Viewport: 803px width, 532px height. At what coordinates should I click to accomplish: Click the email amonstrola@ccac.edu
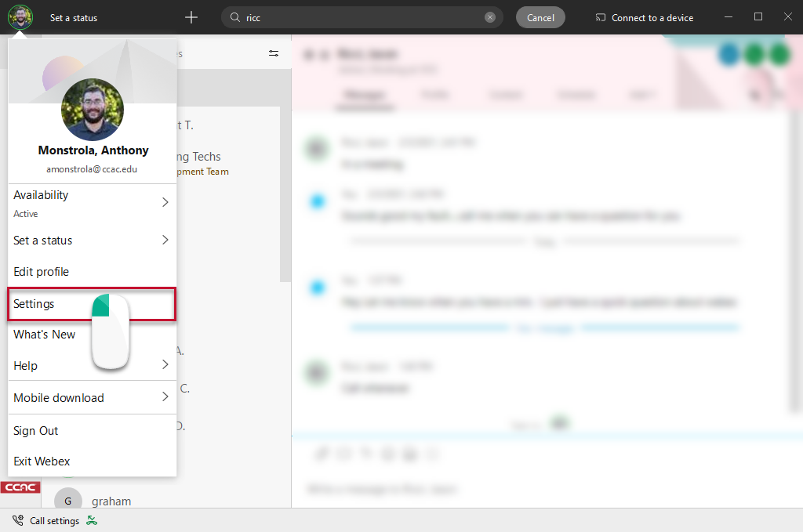click(92, 169)
